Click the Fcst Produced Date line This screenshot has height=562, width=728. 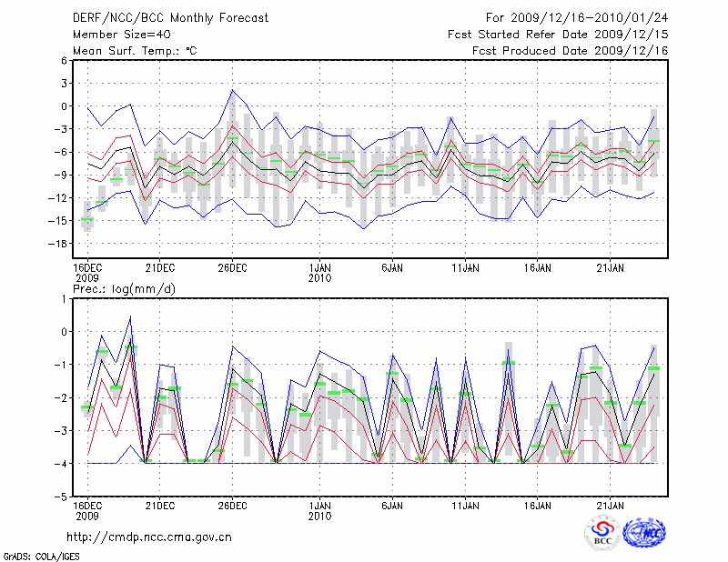[x=570, y=50]
